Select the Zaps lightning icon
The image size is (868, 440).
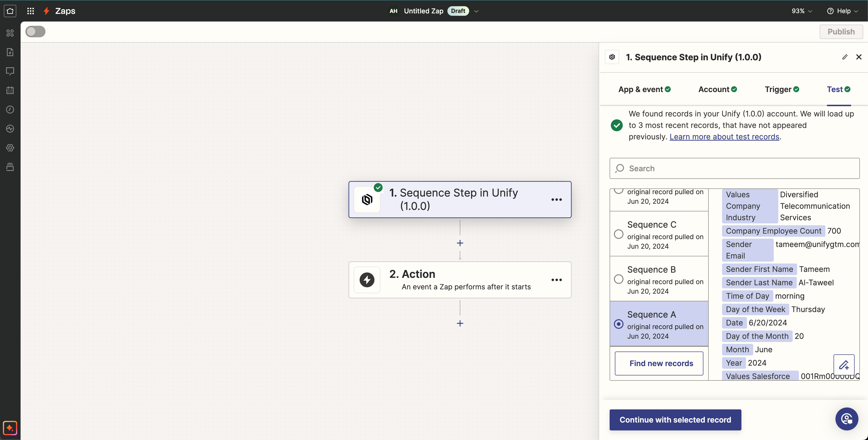coord(46,11)
